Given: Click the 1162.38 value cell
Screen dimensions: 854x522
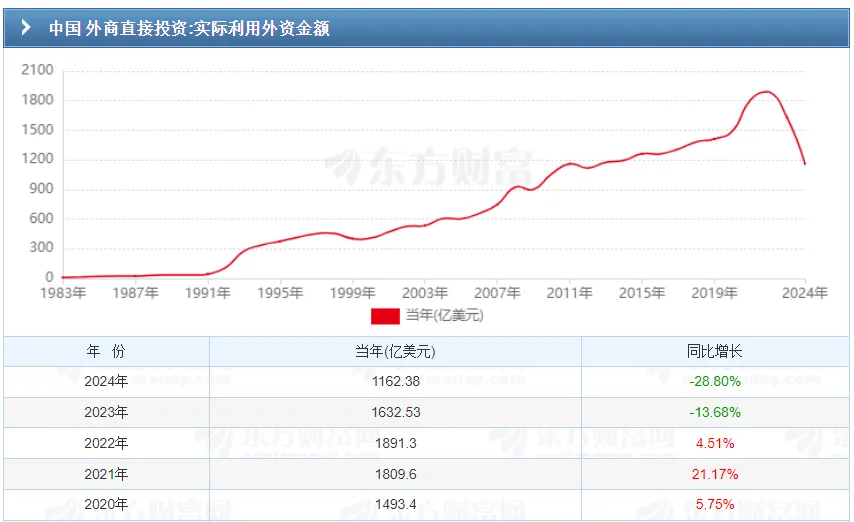Looking at the screenshot, I should click(395, 382).
